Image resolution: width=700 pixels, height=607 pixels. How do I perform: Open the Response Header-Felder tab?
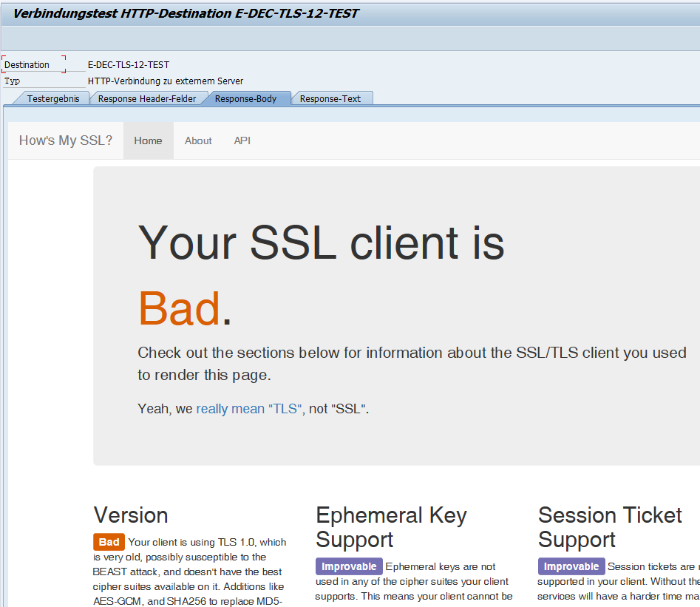(147, 98)
